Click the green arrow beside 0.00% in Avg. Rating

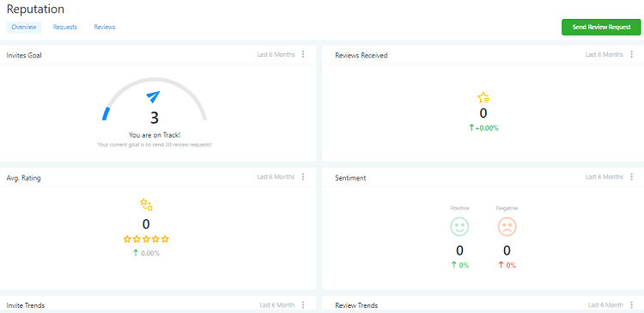136,253
